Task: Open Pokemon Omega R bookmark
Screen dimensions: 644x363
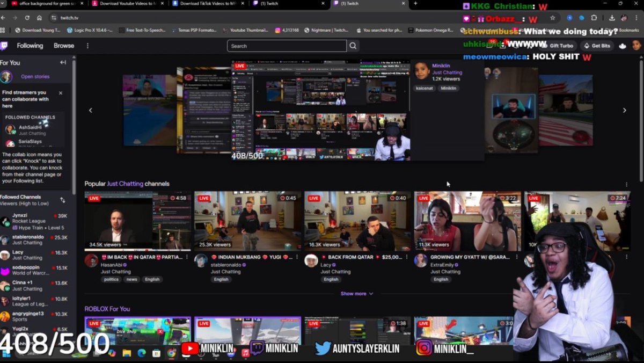Action: [431, 30]
